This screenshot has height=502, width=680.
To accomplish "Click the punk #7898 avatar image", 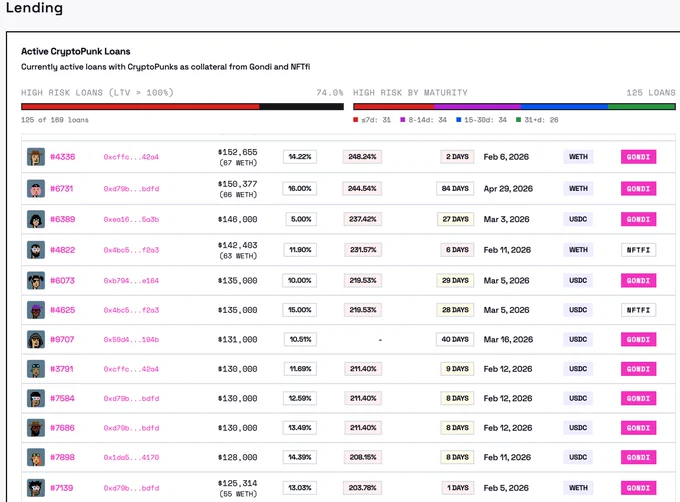I will (x=36, y=457).
